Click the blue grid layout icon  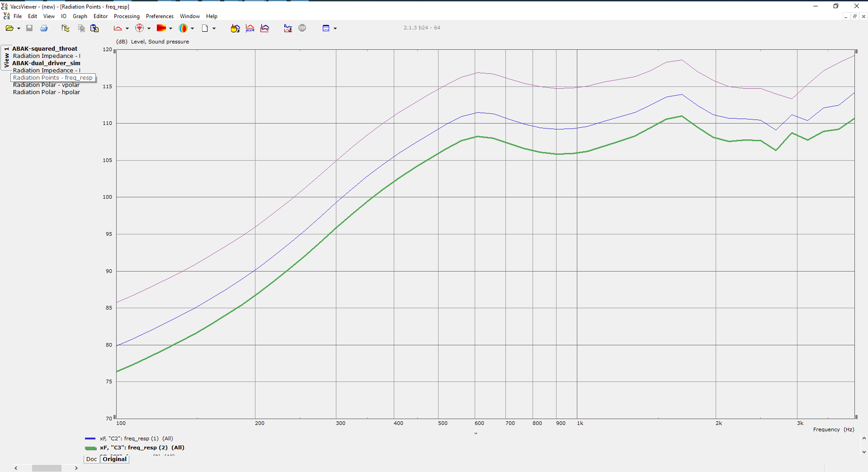(x=326, y=28)
